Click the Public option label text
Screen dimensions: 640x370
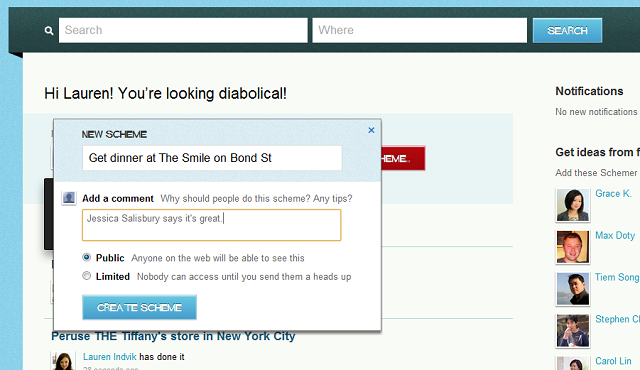(x=110, y=258)
